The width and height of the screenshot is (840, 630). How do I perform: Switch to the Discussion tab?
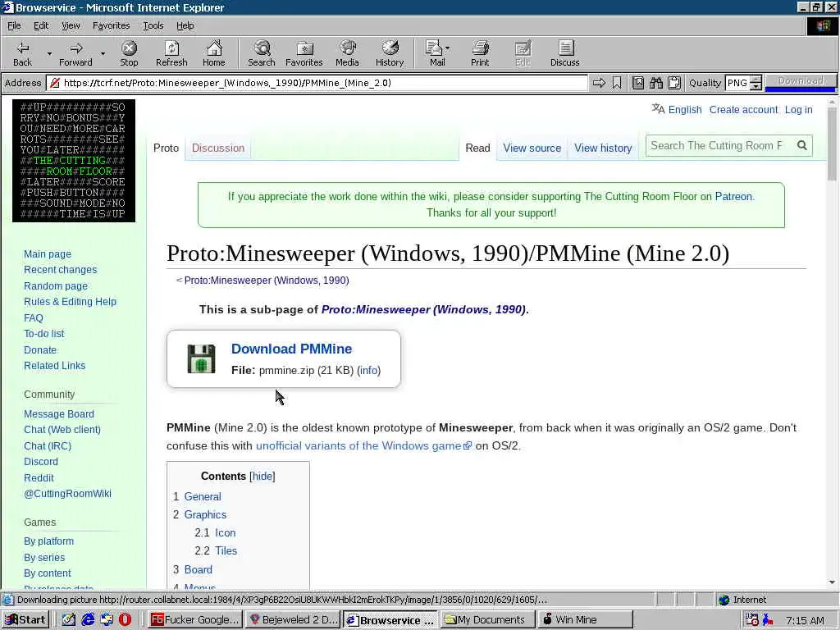218,148
